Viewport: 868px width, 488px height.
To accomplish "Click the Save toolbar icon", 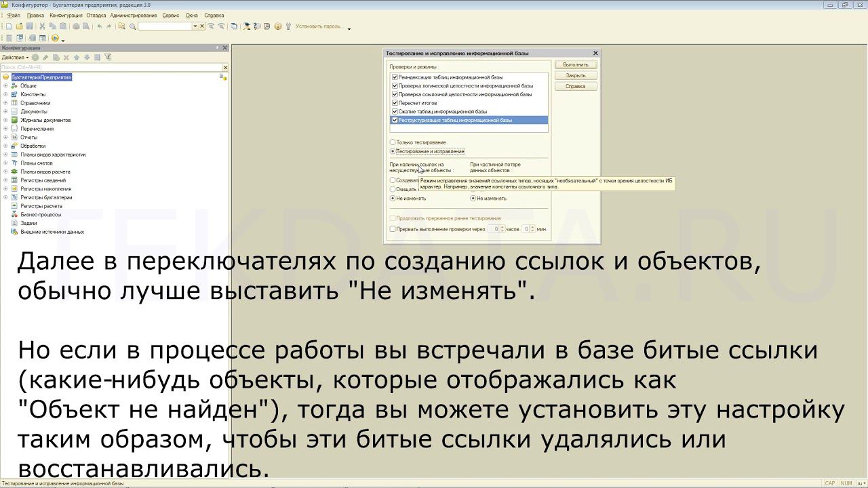I will [x=29, y=26].
